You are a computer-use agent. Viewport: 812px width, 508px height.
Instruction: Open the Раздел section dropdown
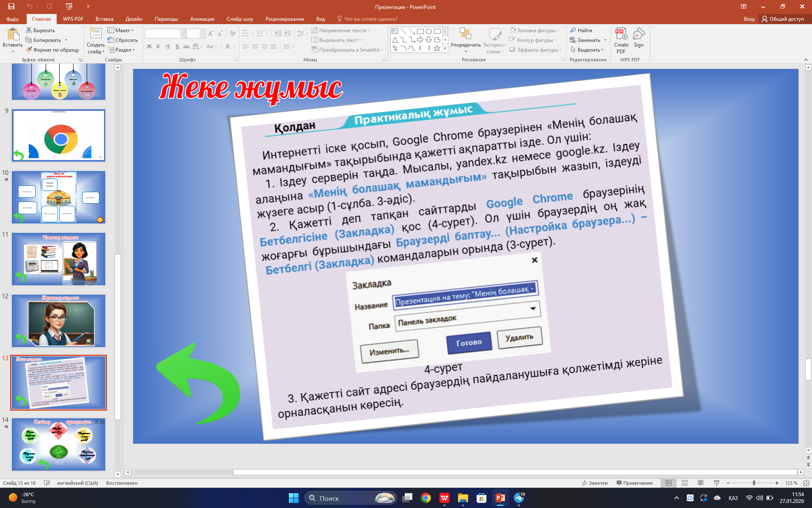pos(121,50)
